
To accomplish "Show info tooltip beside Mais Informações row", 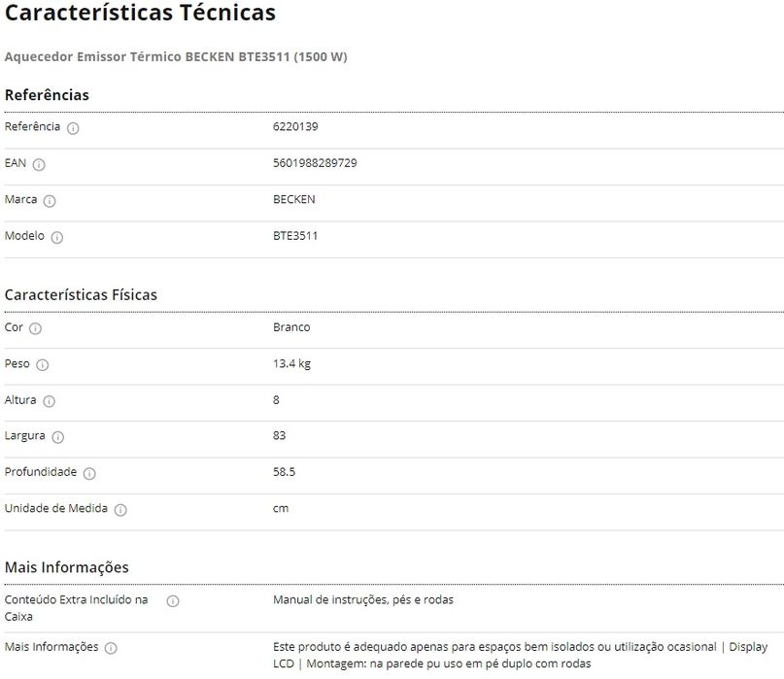I will click(111, 648).
